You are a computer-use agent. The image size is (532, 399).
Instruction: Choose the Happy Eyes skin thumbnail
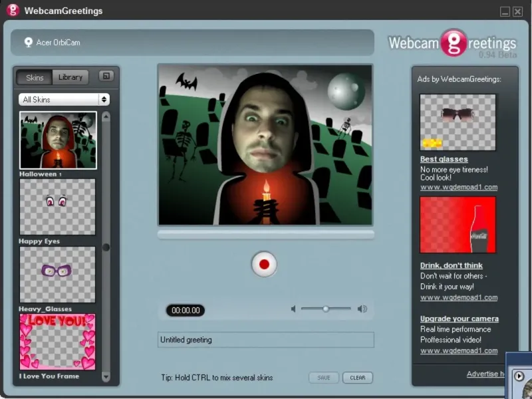pos(57,207)
